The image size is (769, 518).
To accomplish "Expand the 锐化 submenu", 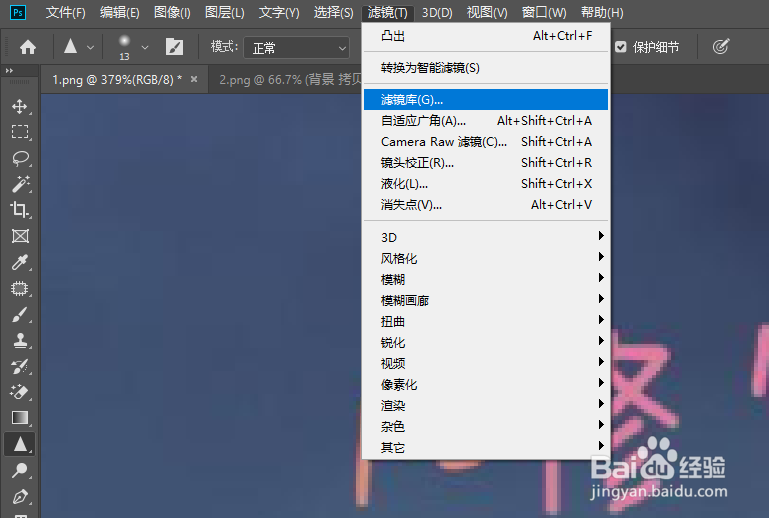I will pos(486,342).
